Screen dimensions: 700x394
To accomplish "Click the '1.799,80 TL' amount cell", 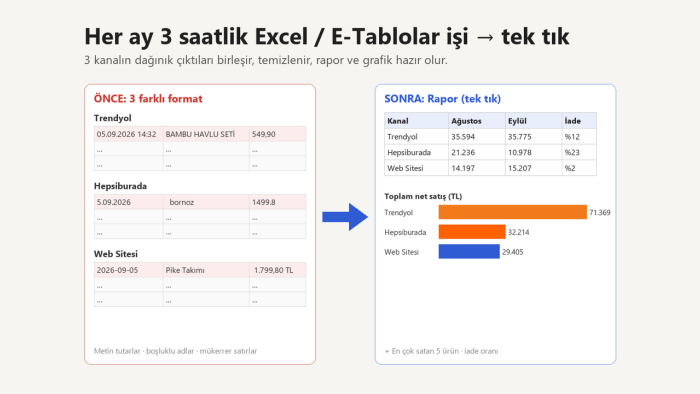I will (x=277, y=270).
